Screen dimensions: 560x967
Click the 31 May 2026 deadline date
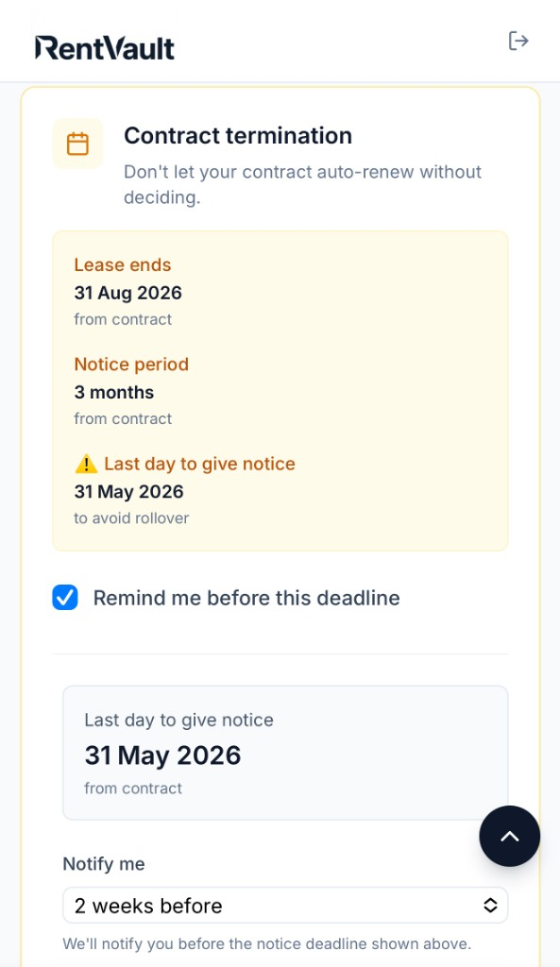[x=125, y=491]
